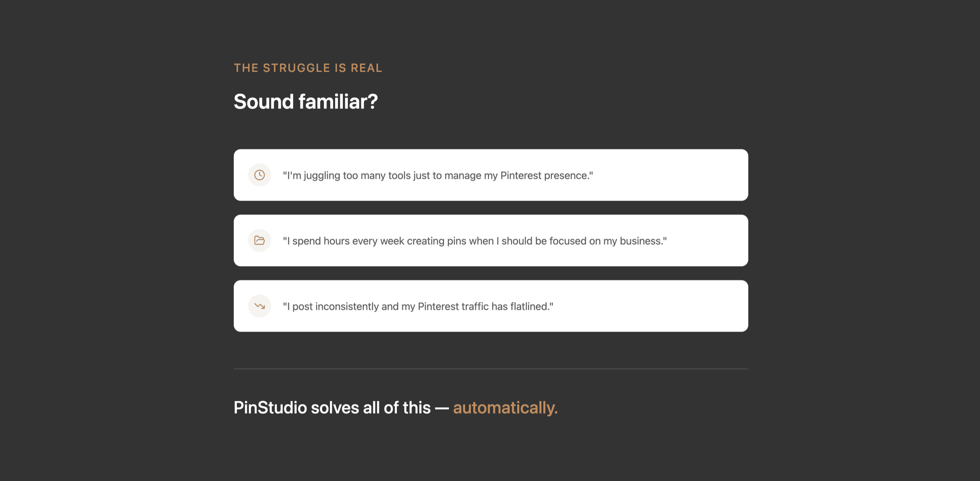This screenshot has width=980, height=481.
Task: Click the word "business" in the second card
Action: (641, 241)
